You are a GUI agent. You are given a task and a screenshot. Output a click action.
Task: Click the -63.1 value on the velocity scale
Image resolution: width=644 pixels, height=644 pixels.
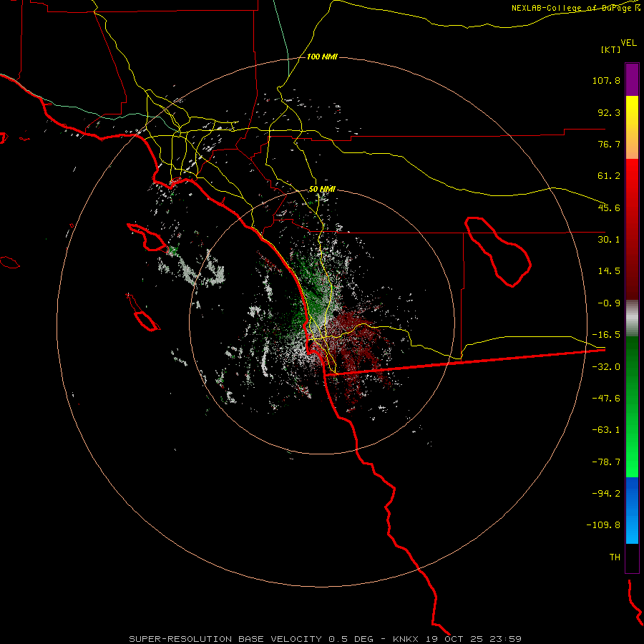coord(606,430)
